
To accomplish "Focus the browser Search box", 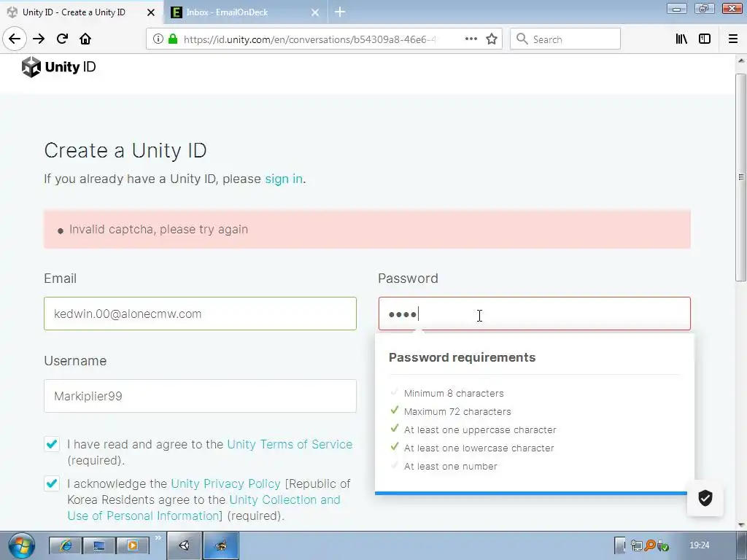I will [x=565, y=39].
